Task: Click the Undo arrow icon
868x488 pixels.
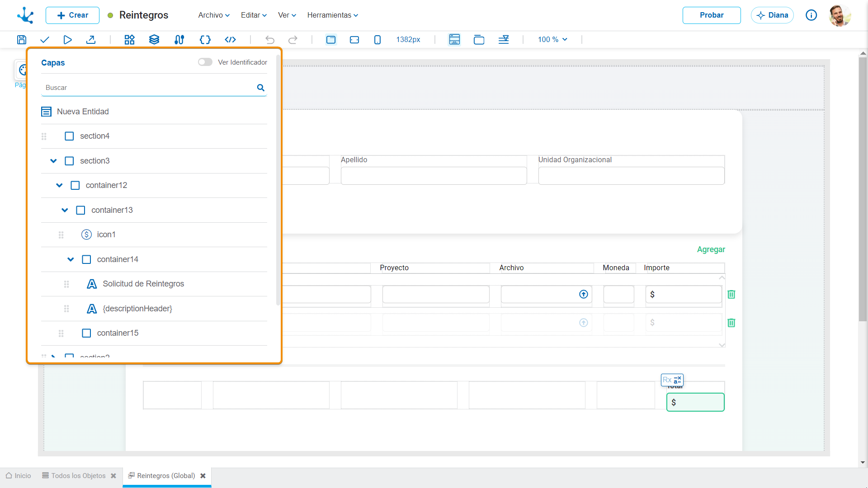Action: (x=270, y=40)
